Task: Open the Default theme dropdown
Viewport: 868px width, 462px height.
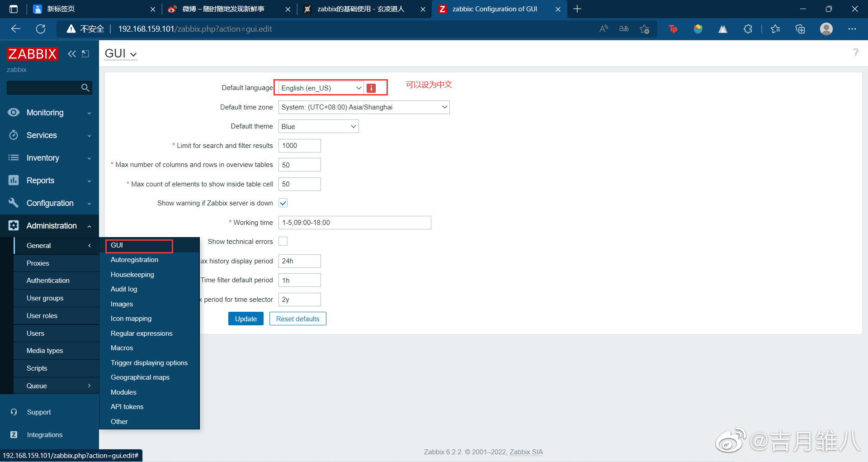Action: coord(319,126)
